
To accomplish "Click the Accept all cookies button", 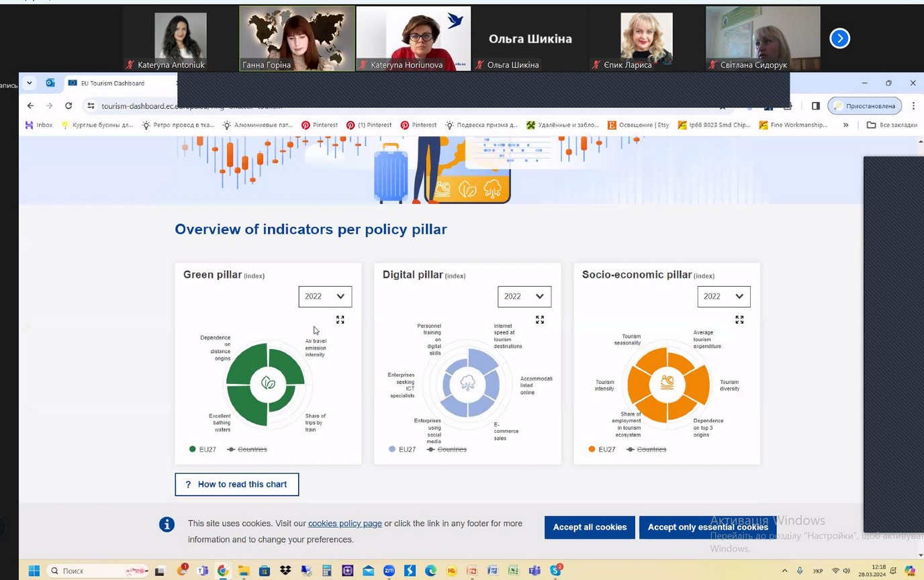I will [590, 528].
